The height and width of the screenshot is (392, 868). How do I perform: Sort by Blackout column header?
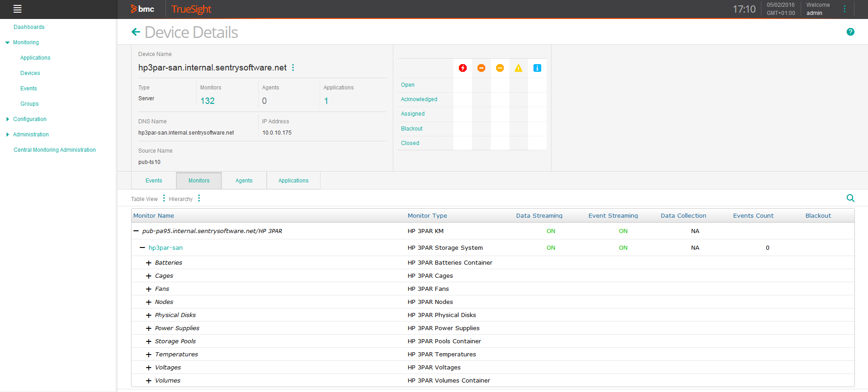(818, 216)
